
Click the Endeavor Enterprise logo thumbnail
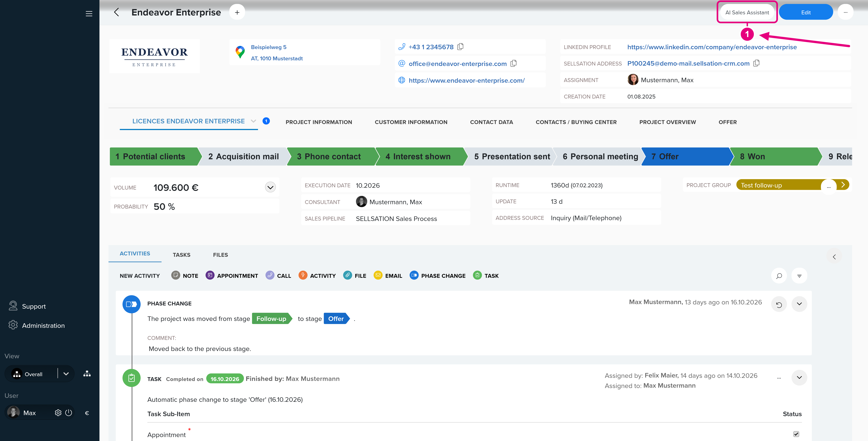click(154, 56)
